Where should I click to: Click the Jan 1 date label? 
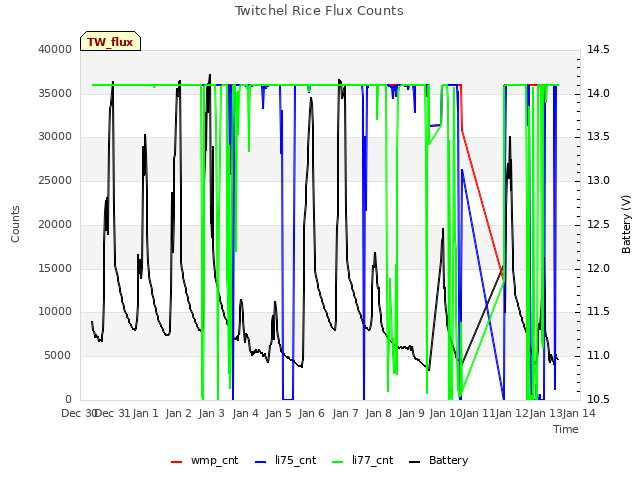[x=146, y=413]
